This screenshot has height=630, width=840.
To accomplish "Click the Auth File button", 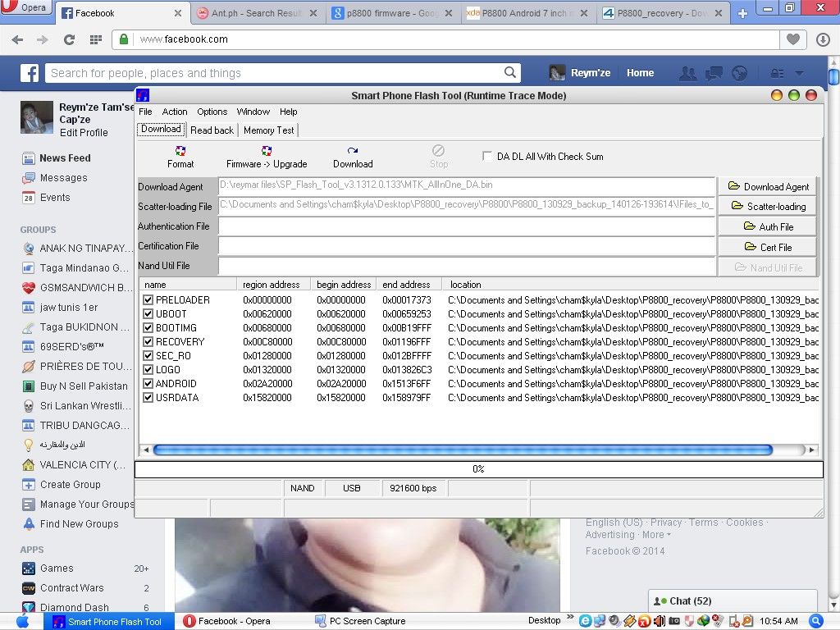I will pos(768,226).
